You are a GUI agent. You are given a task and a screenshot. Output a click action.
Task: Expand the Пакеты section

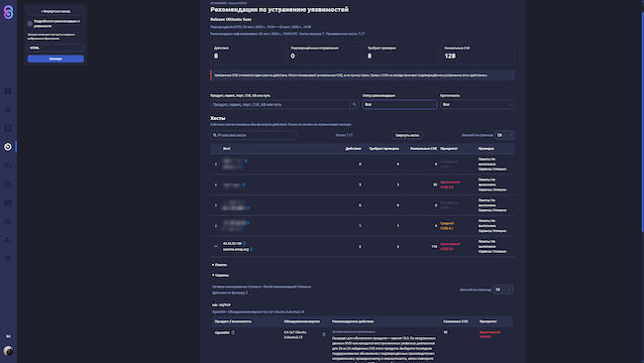tap(219, 265)
